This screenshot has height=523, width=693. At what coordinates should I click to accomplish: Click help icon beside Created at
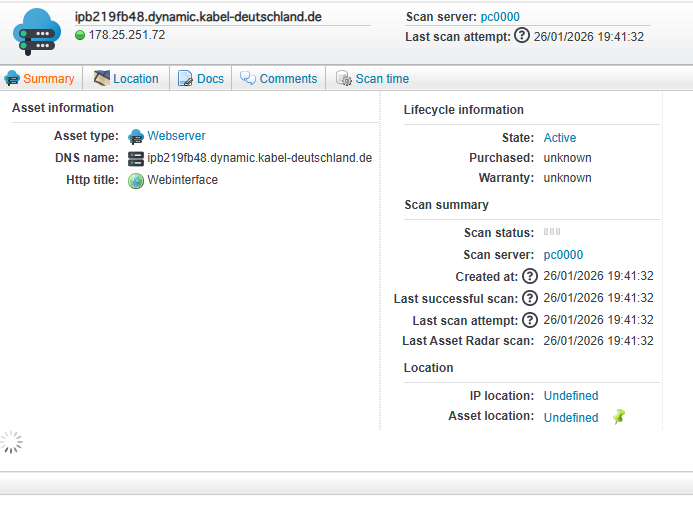[529, 276]
